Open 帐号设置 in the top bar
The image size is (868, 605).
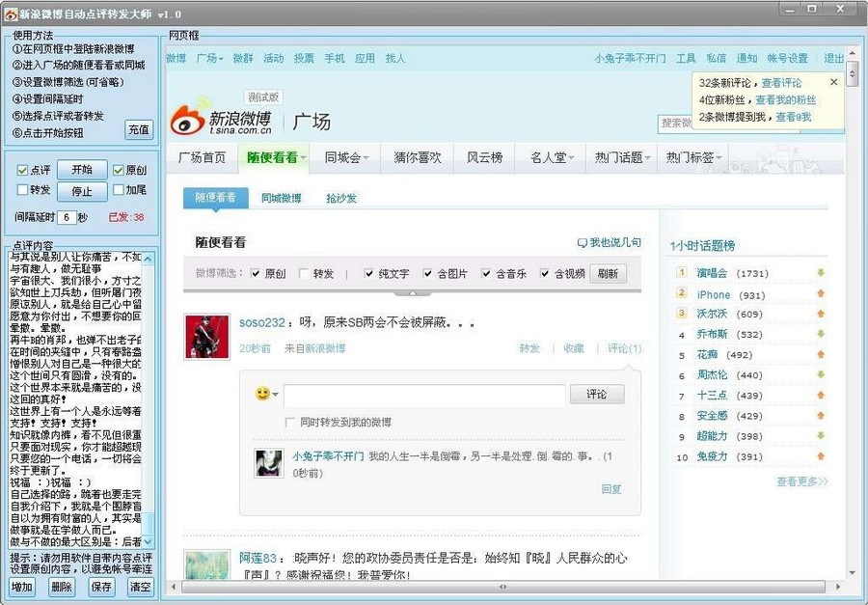[x=787, y=58]
